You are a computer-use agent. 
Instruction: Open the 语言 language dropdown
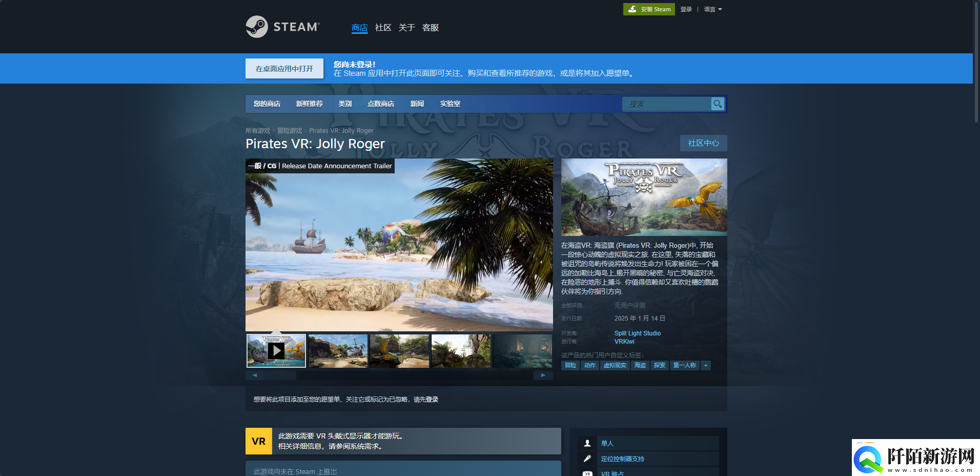tap(712, 9)
